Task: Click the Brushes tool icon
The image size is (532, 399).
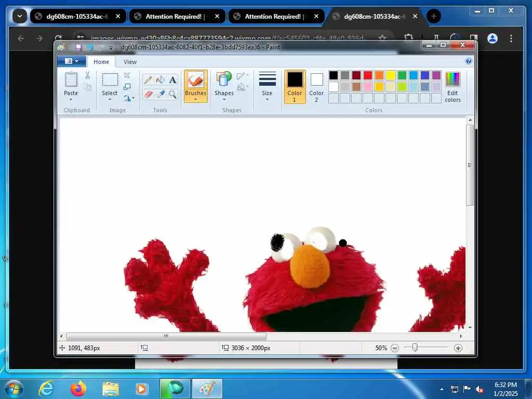Action: pyautogui.click(x=196, y=81)
